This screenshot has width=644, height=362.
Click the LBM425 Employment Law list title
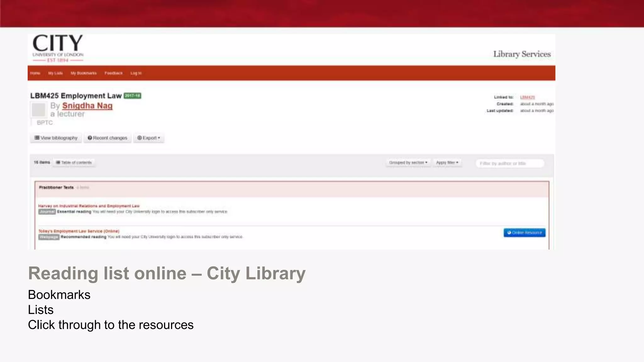[x=76, y=96]
